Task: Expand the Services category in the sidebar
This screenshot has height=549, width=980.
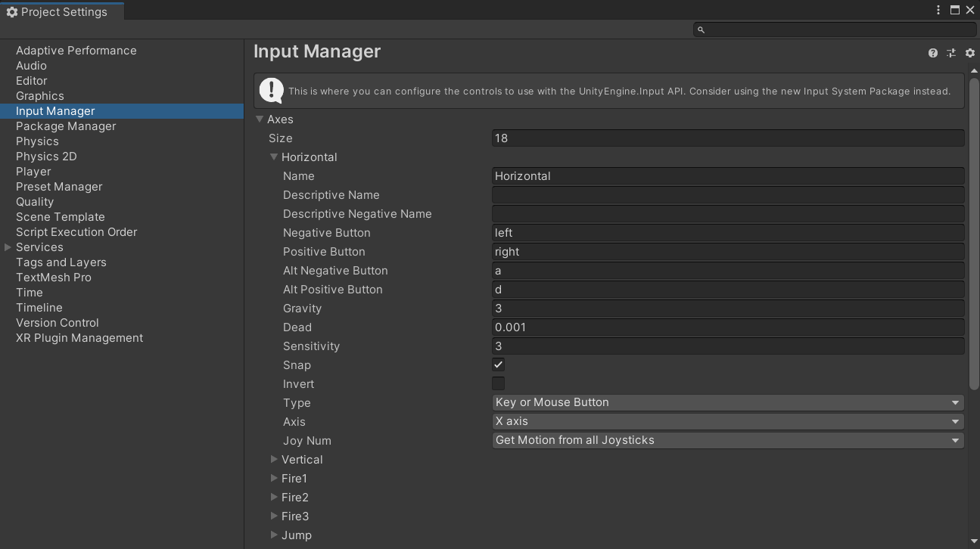Action: tap(8, 247)
